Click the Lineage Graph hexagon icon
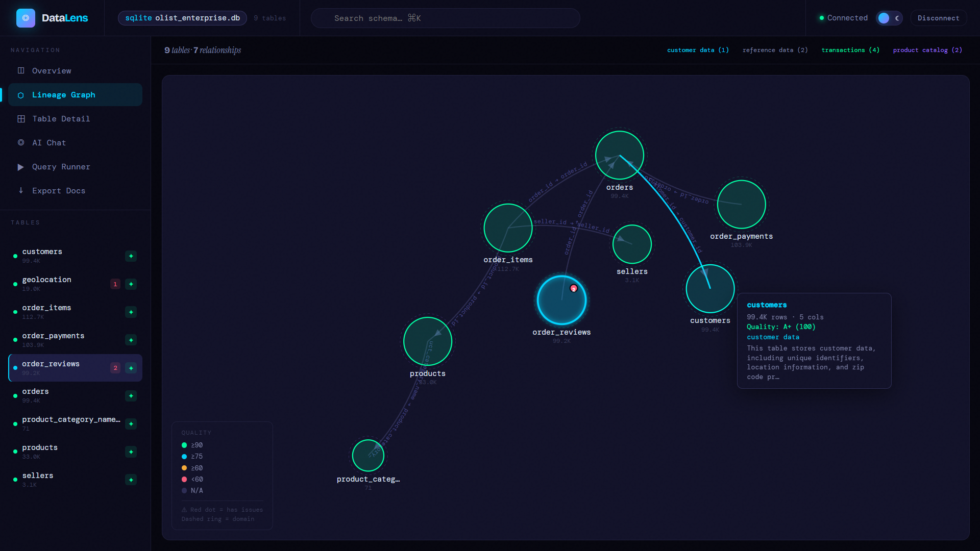 coord(21,95)
